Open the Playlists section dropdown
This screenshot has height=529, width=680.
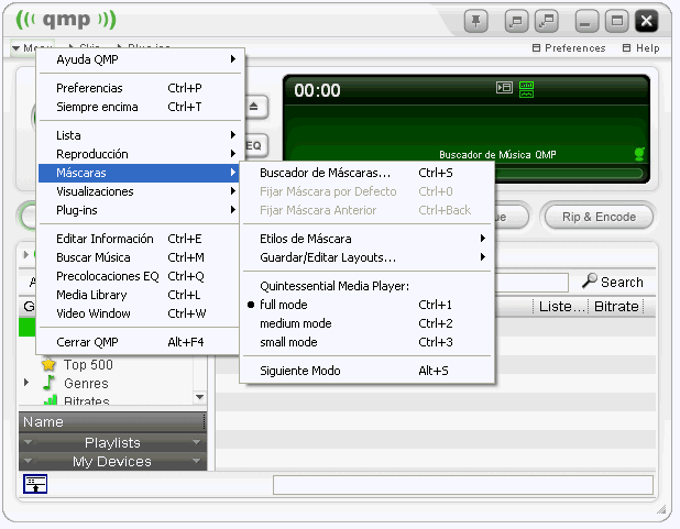tap(112, 443)
